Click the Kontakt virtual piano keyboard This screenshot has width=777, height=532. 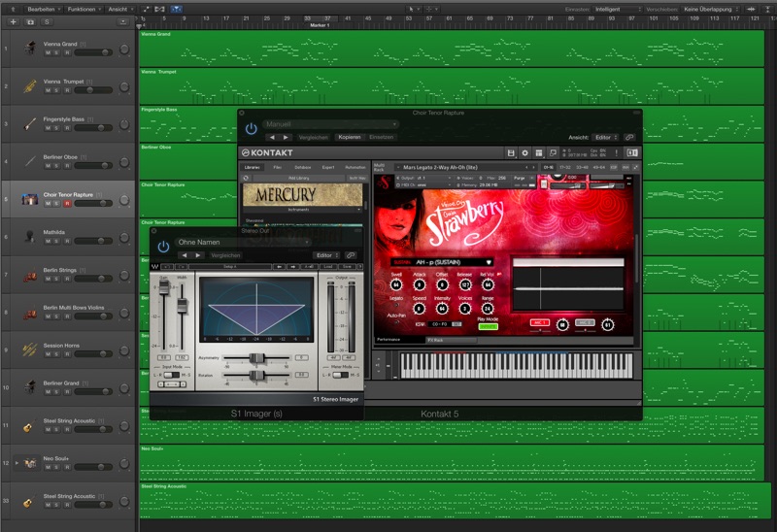[516, 366]
